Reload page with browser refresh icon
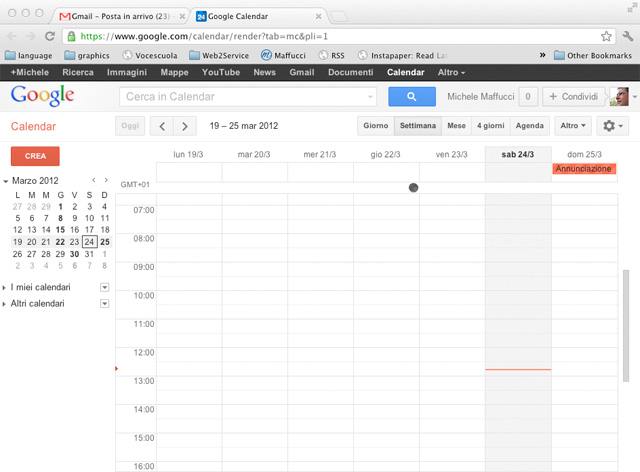This screenshot has width=640, height=472. point(50,36)
